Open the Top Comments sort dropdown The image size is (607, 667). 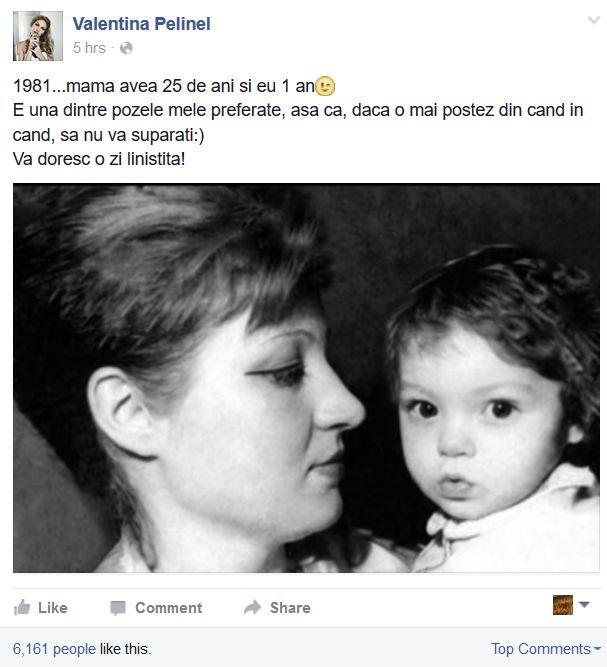coord(540,649)
